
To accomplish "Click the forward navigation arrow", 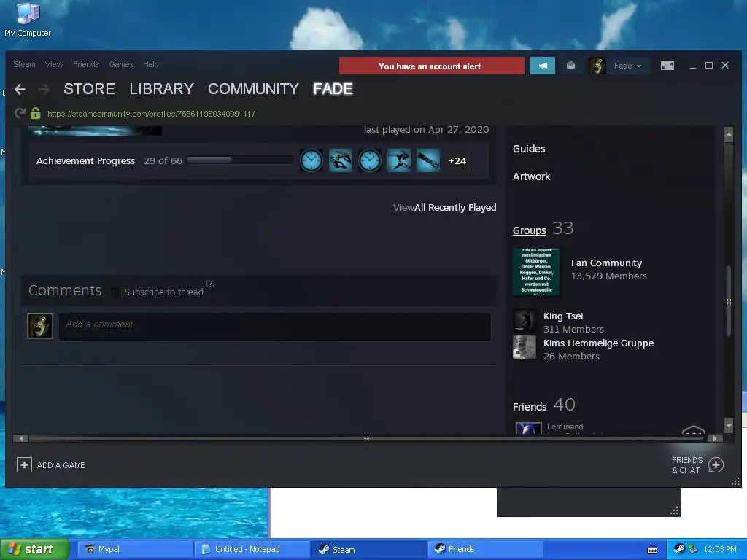I will 44,89.
